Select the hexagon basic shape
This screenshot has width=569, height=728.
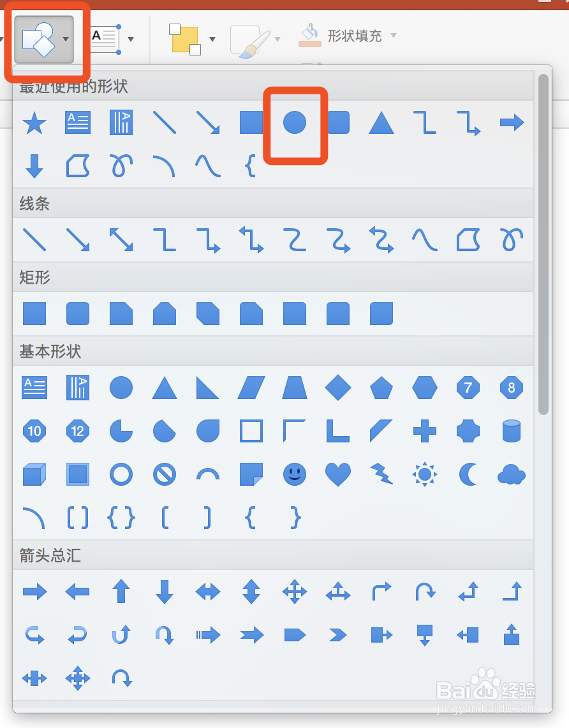(x=425, y=387)
